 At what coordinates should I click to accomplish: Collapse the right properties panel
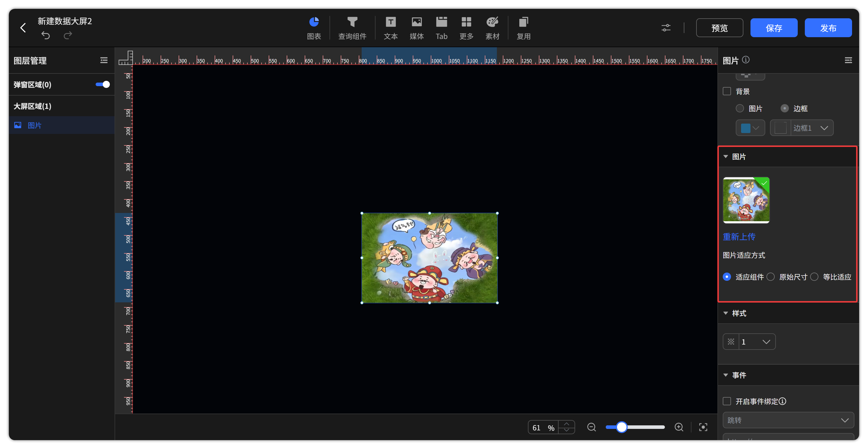click(x=848, y=60)
